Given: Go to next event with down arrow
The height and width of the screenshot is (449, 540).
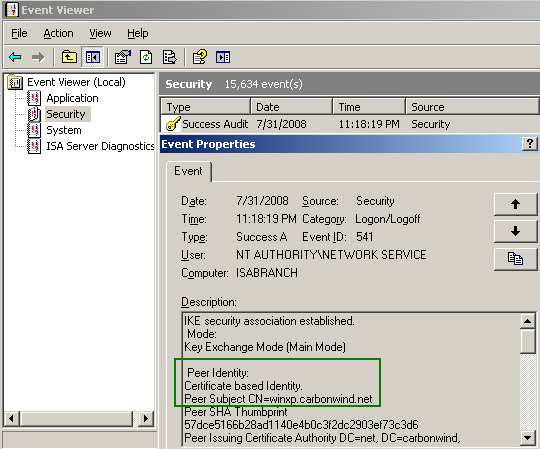Looking at the screenshot, I should tap(515, 231).
